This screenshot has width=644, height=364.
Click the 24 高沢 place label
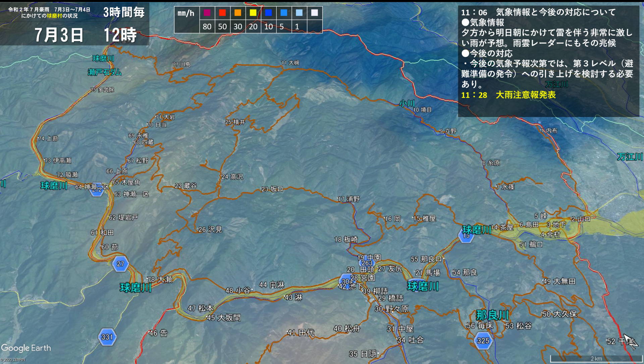[x=232, y=176]
